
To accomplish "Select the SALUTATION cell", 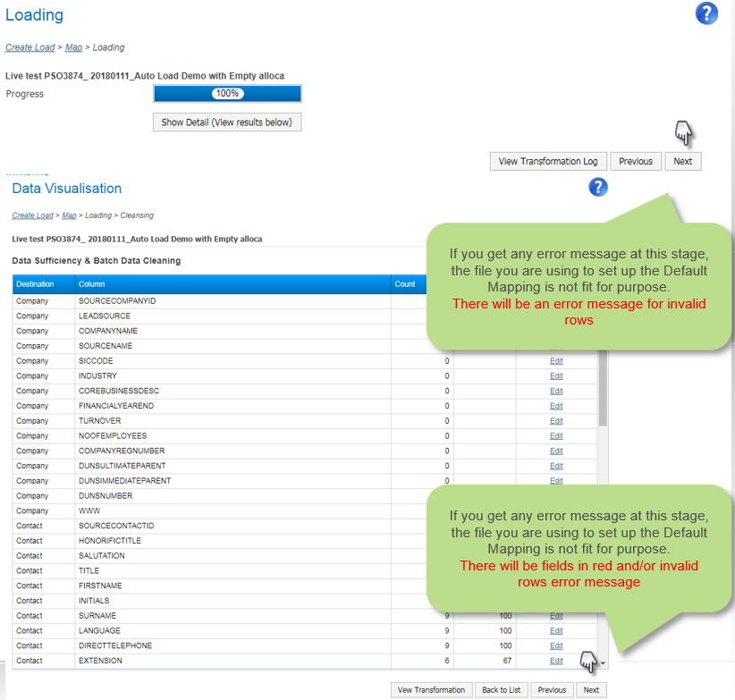I will 233,556.
